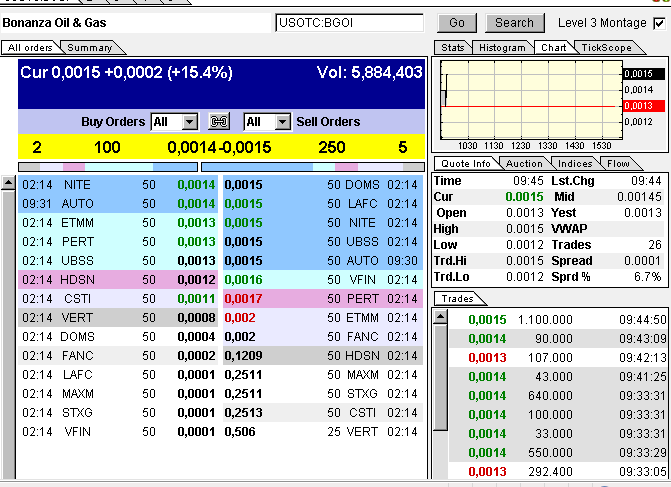Click the Vol: 5,884,403 header value
This screenshot has height=487, width=671.
[369, 72]
